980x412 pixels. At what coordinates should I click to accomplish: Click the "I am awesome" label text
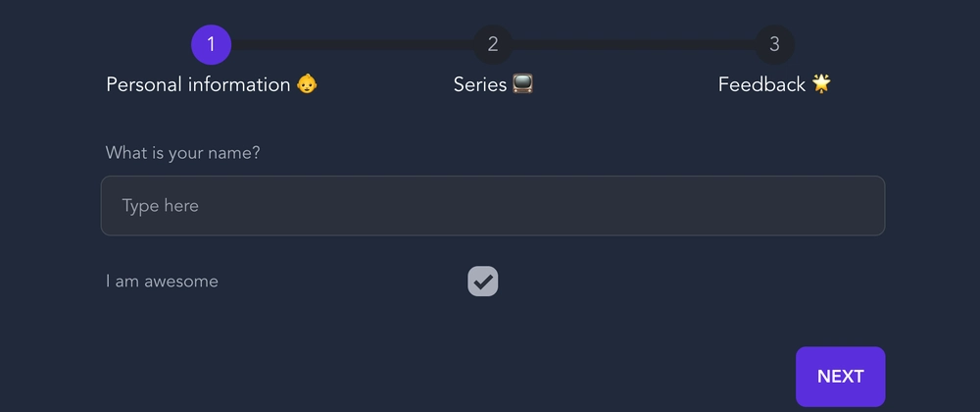pyautogui.click(x=162, y=282)
